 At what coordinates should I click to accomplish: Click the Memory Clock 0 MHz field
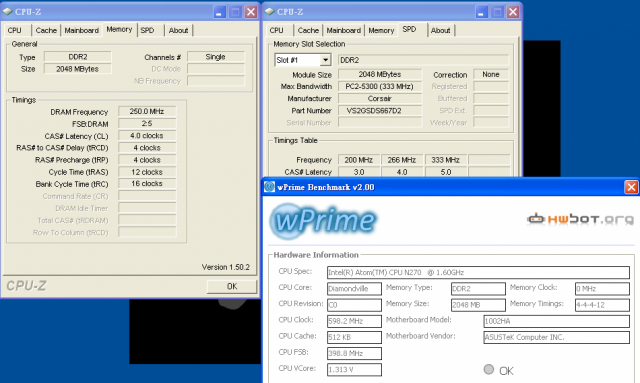click(x=602, y=289)
